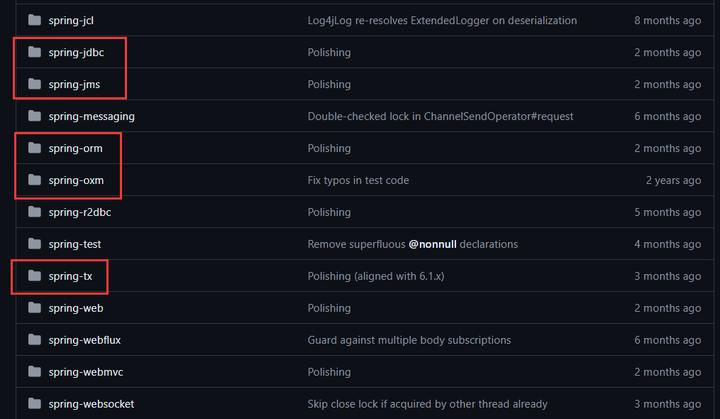This screenshot has width=720, height=419.
Task: Navigate to the spring-web folder
Action: tap(75, 308)
